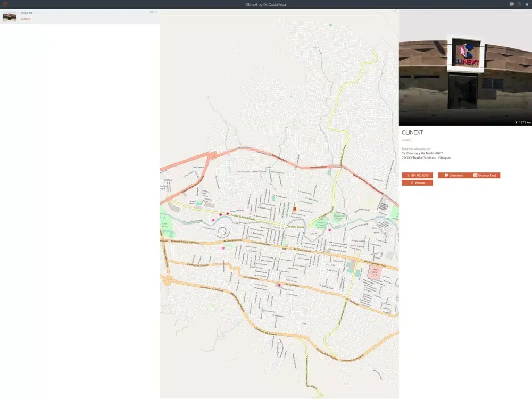Open the hamburger menu icon

tap(5, 4)
